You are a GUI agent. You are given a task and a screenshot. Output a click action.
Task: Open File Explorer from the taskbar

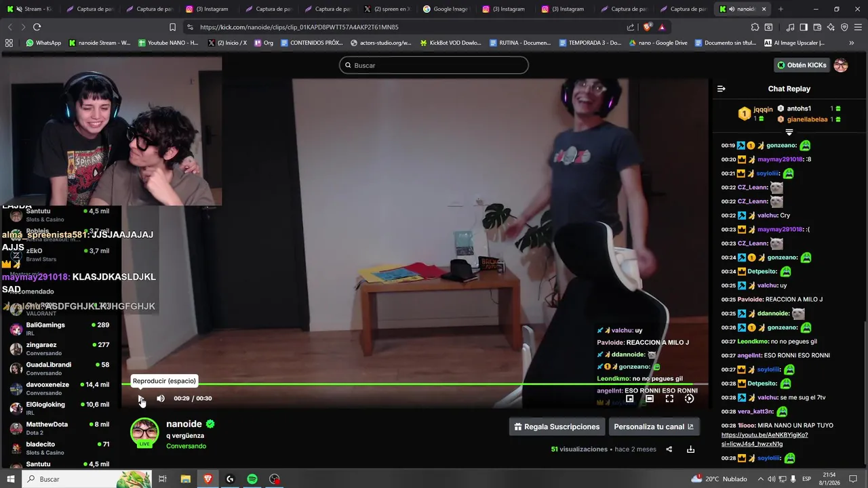(x=185, y=479)
